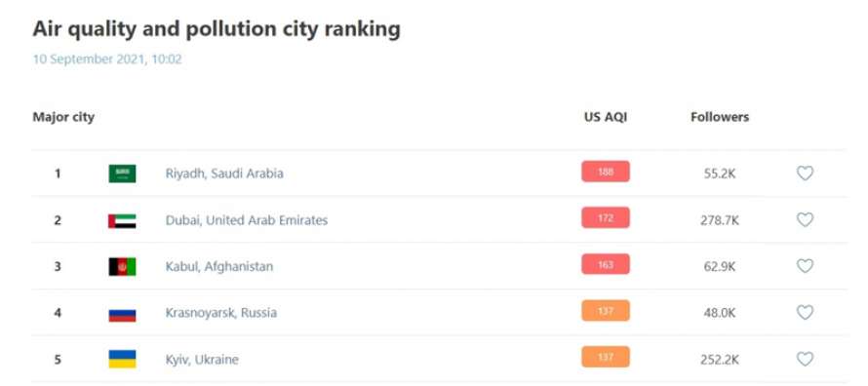
Task: Open the Riyadh, Saudi Arabia link
Action: [224, 174]
